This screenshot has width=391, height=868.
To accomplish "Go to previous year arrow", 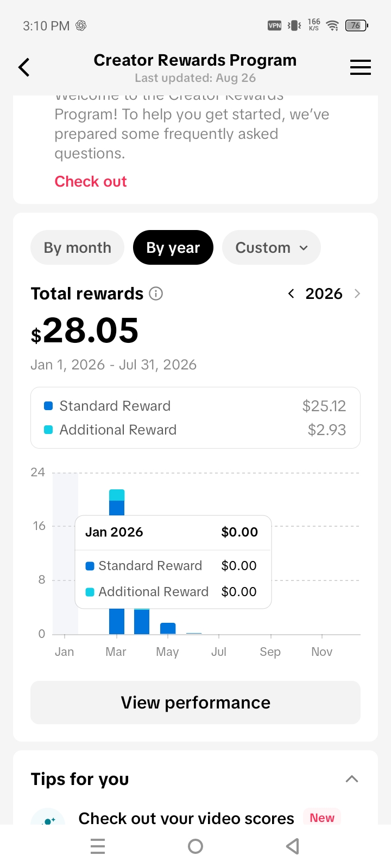I will pos(291,293).
